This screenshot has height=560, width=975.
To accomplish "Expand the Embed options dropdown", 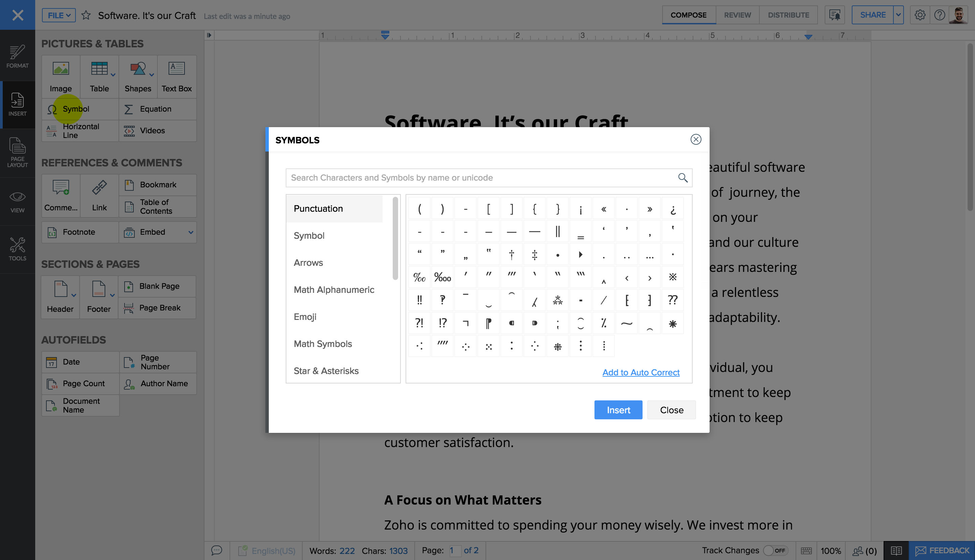I will (x=191, y=232).
